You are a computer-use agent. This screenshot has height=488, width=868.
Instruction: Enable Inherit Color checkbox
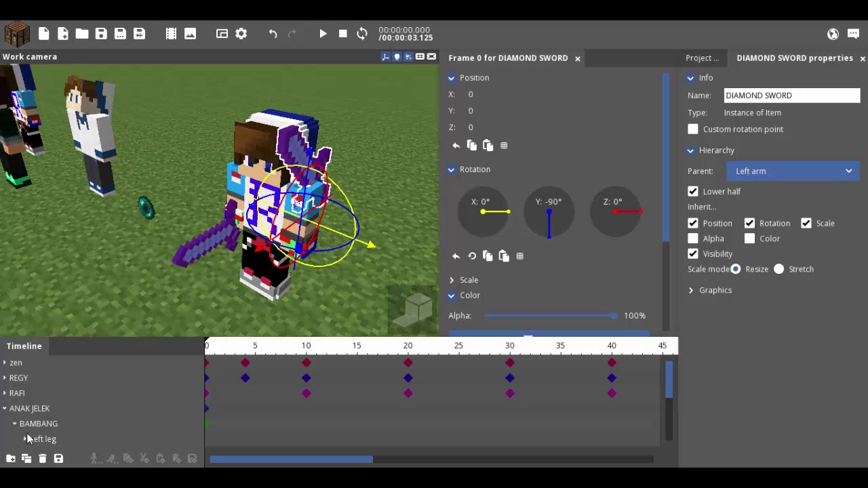click(x=749, y=239)
